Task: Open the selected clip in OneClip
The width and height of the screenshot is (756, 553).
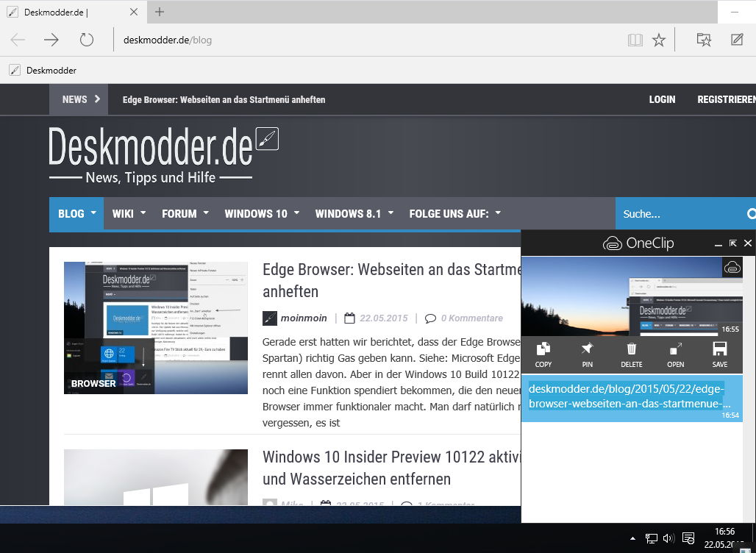Action: pos(676,354)
